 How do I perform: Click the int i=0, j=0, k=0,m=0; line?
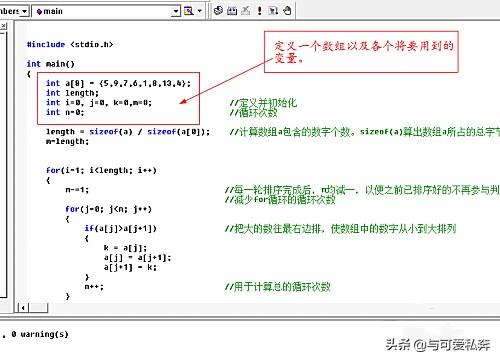click(x=99, y=102)
